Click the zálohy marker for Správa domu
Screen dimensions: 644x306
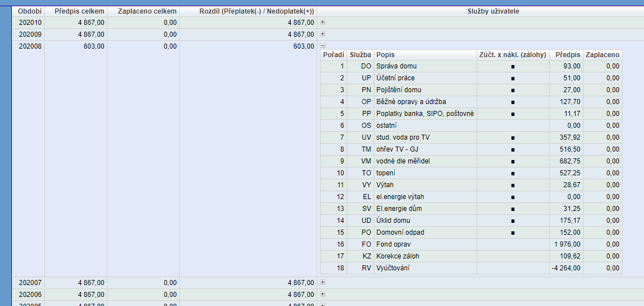tap(513, 67)
